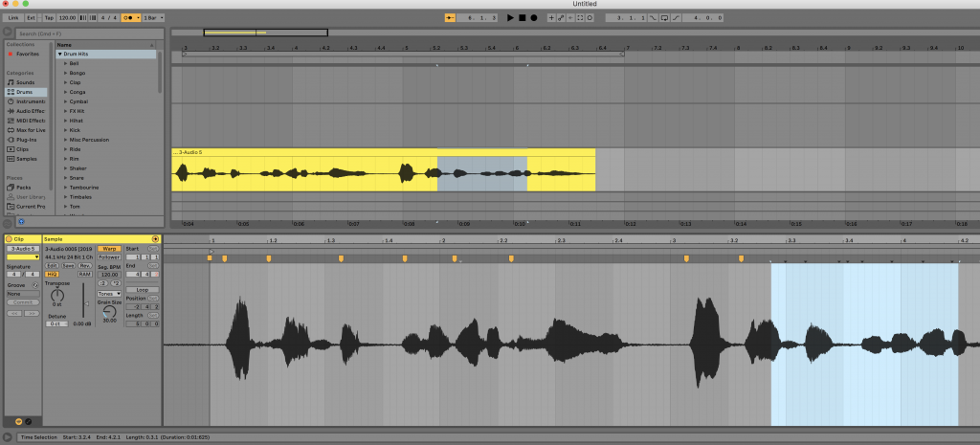
Task: Arm the Arrangement Record button
Action: tap(534, 17)
